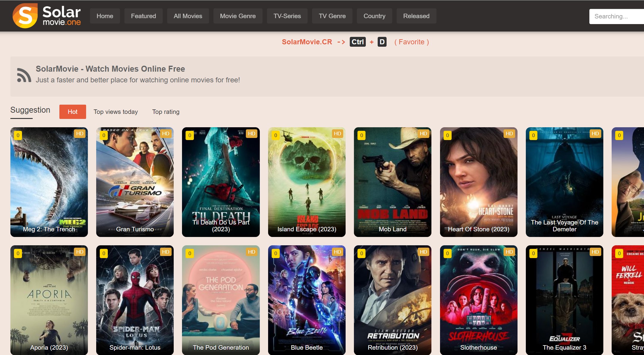Click the RSS feed icon
The image size is (644, 355).
click(x=24, y=74)
